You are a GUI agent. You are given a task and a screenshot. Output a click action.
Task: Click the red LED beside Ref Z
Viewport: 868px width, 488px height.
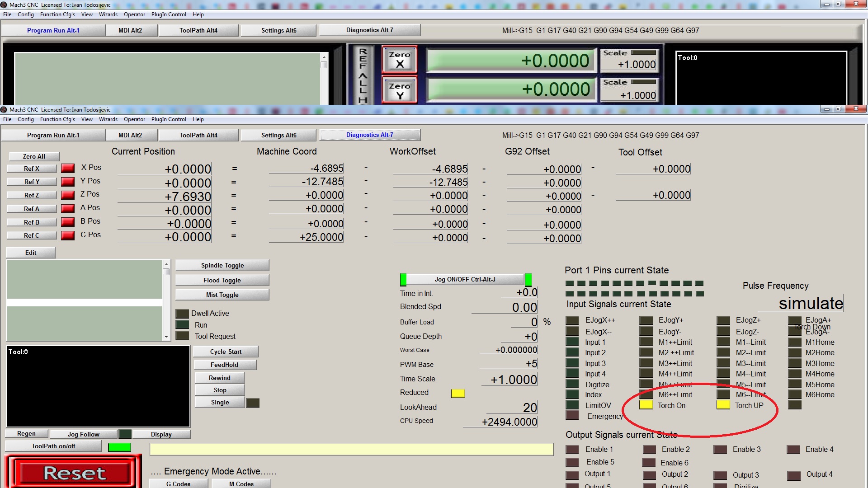(x=68, y=195)
